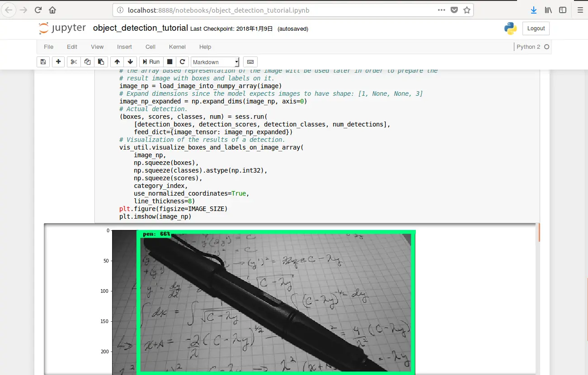The width and height of the screenshot is (588, 375).
Task: Reload the current page
Action: click(38, 10)
